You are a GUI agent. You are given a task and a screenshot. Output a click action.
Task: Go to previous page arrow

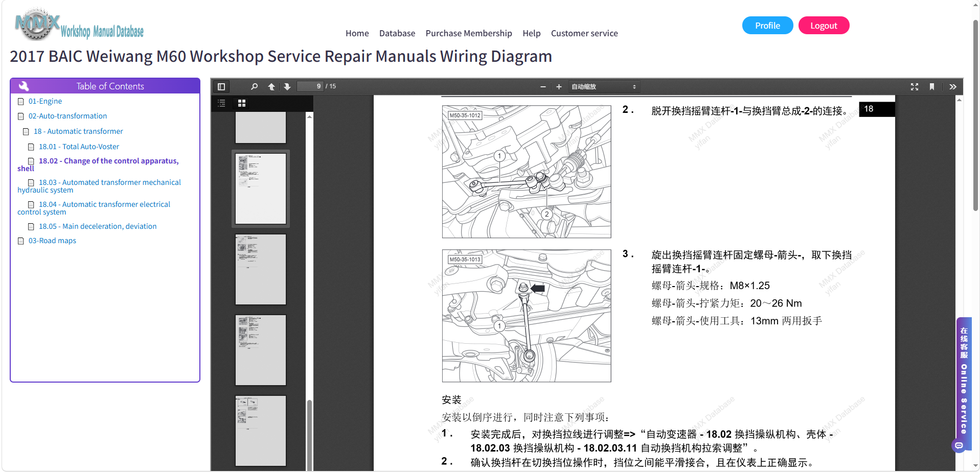[271, 87]
